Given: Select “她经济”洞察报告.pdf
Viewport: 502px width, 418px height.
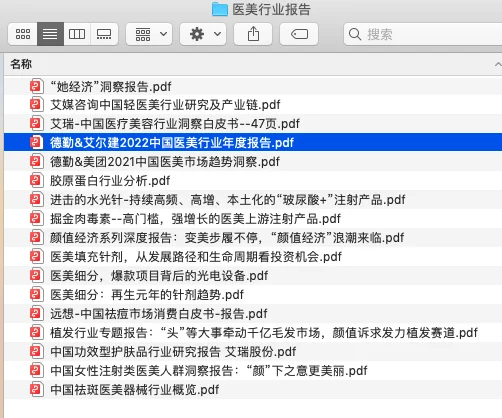Looking at the screenshot, I should pyautogui.click(x=111, y=87).
